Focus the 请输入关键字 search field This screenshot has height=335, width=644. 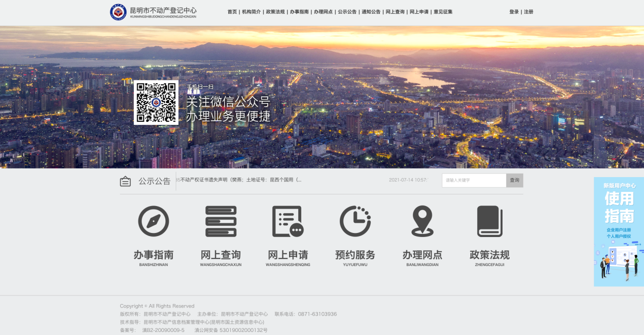click(x=474, y=180)
